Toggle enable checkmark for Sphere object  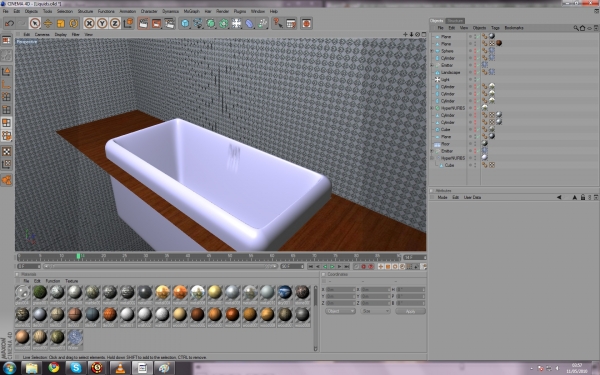coord(478,51)
